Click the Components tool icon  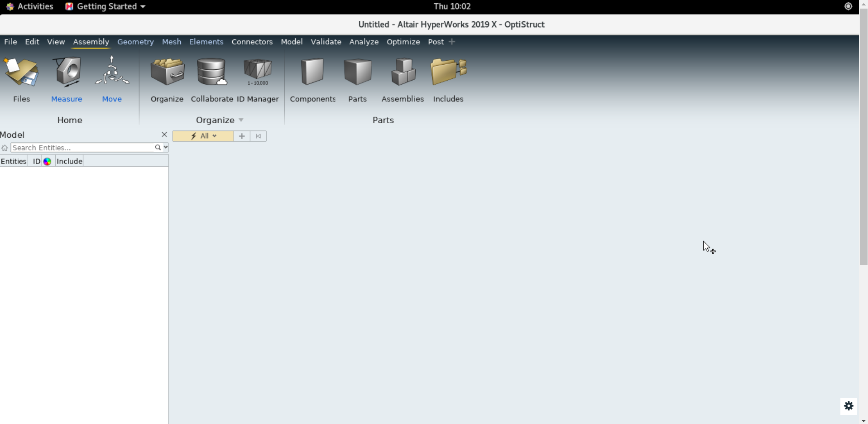[x=312, y=72]
